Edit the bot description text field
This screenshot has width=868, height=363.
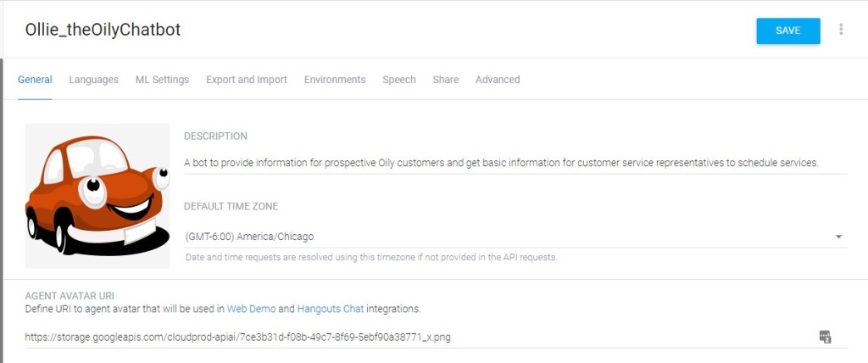[x=500, y=163]
